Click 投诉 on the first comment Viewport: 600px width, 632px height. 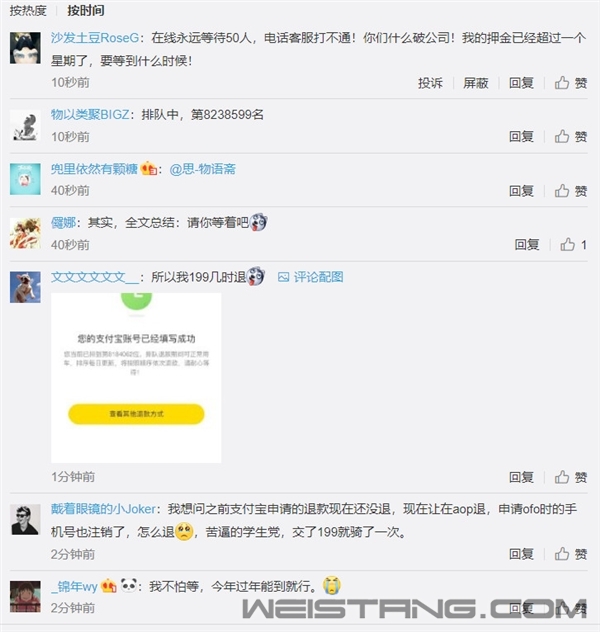(430, 83)
